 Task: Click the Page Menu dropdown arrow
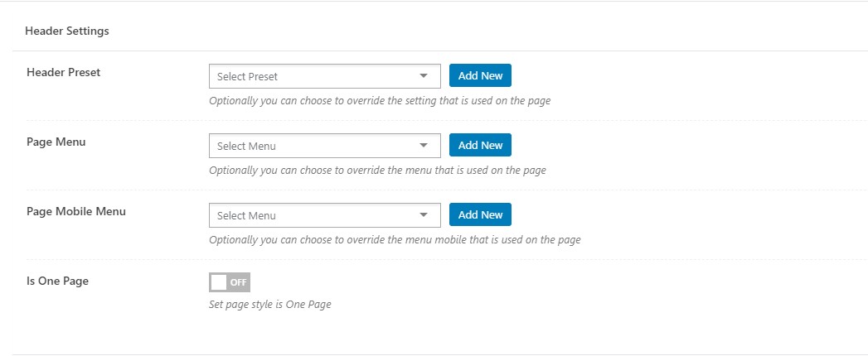[x=424, y=146]
